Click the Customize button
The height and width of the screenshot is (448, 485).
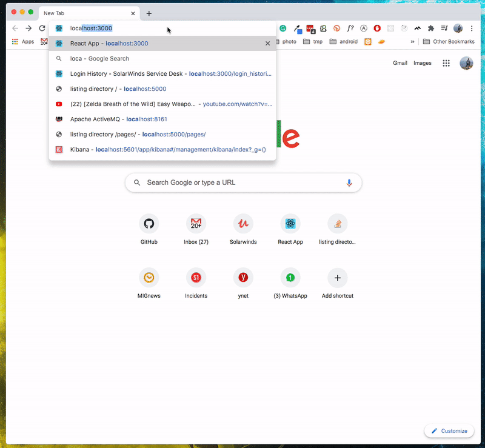[x=449, y=430]
